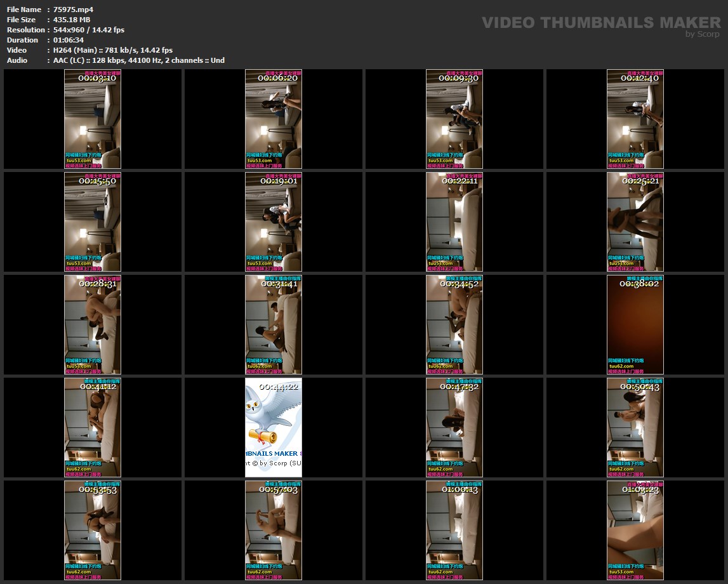Open the thumbnail timestamped 00:19:01
Screen dimensions: 728x584
pos(274,222)
